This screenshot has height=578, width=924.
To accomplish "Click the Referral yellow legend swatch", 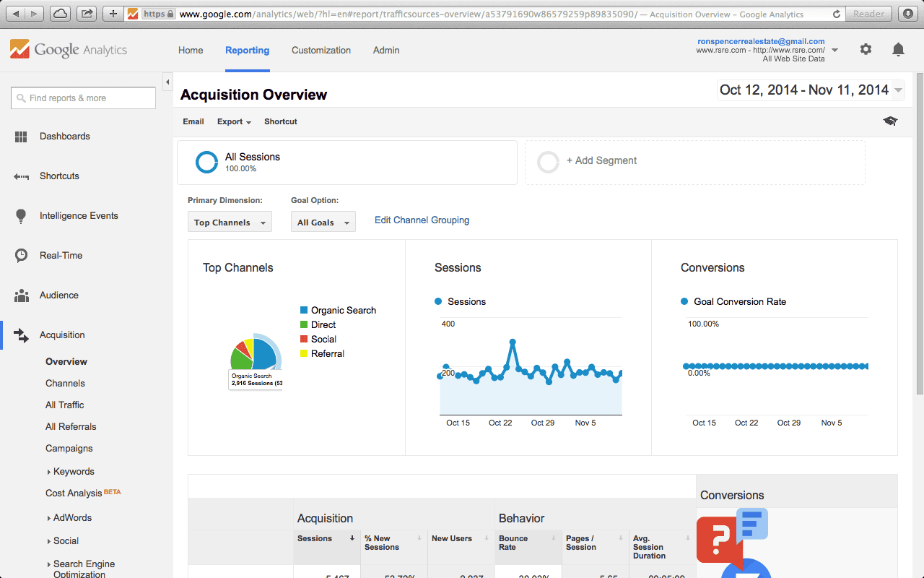I will click(305, 354).
